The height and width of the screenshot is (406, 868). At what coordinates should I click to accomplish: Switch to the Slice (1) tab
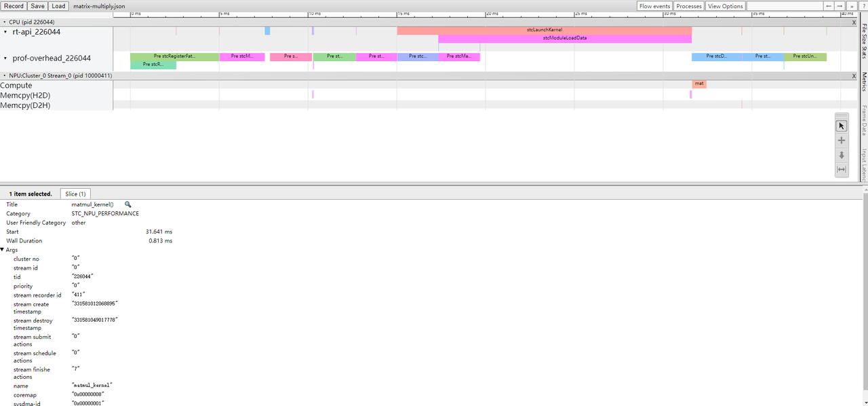point(75,194)
